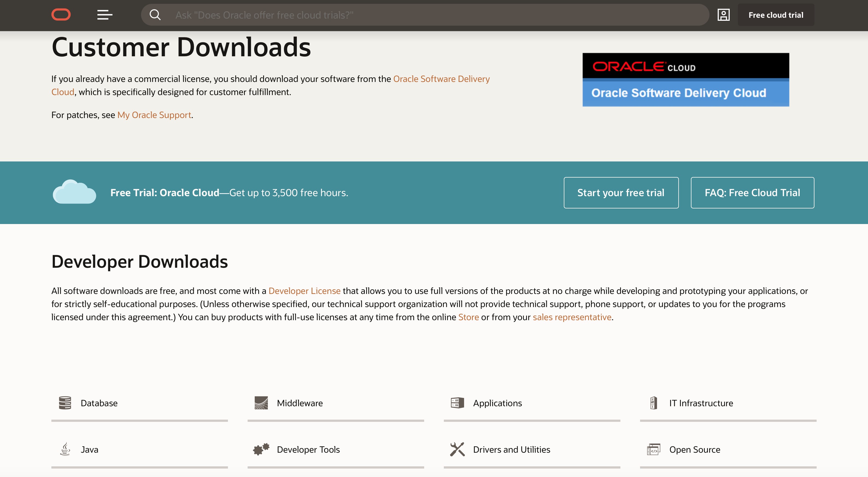Open the Oracle Software Delivery Cloud banner image
Screen dimensions: 868x477
pos(686,80)
